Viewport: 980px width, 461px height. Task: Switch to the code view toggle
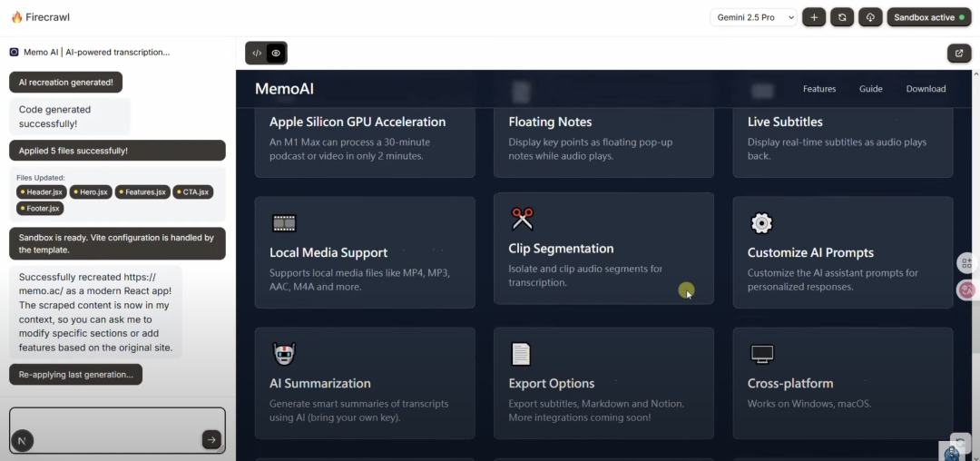tap(257, 54)
